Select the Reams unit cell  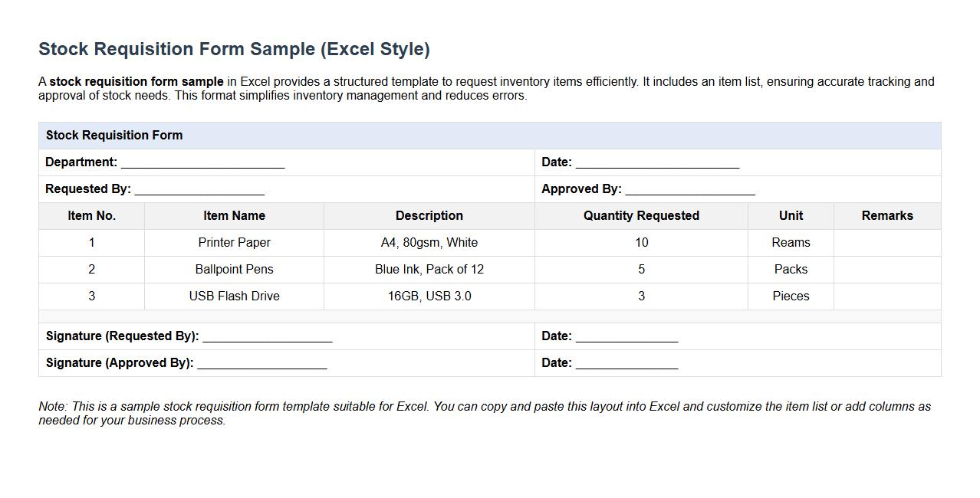click(790, 242)
